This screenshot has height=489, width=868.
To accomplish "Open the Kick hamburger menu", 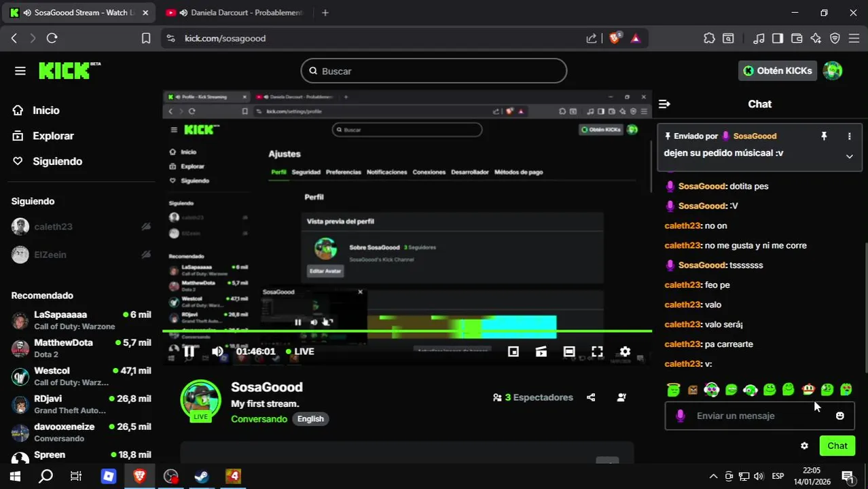I will click(20, 71).
